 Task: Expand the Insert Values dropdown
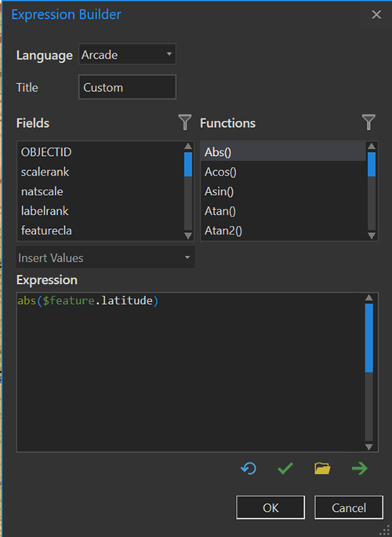click(105, 258)
